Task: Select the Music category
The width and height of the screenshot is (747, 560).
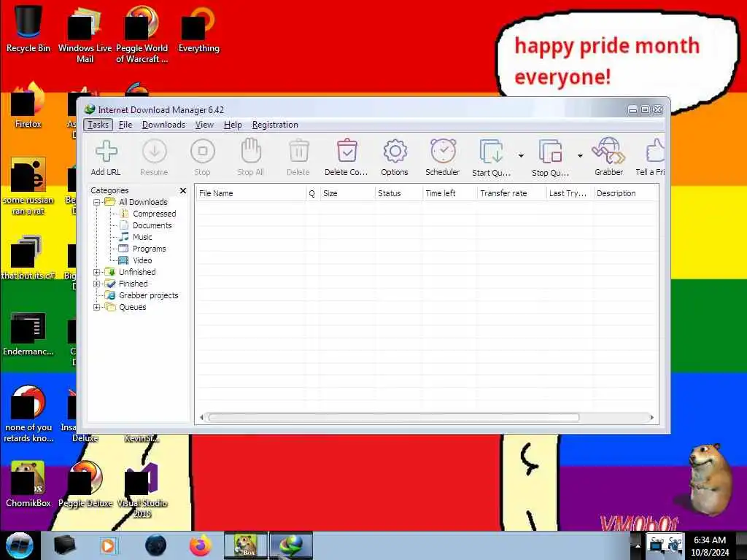Action: pyautogui.click(x=142, y=237)
